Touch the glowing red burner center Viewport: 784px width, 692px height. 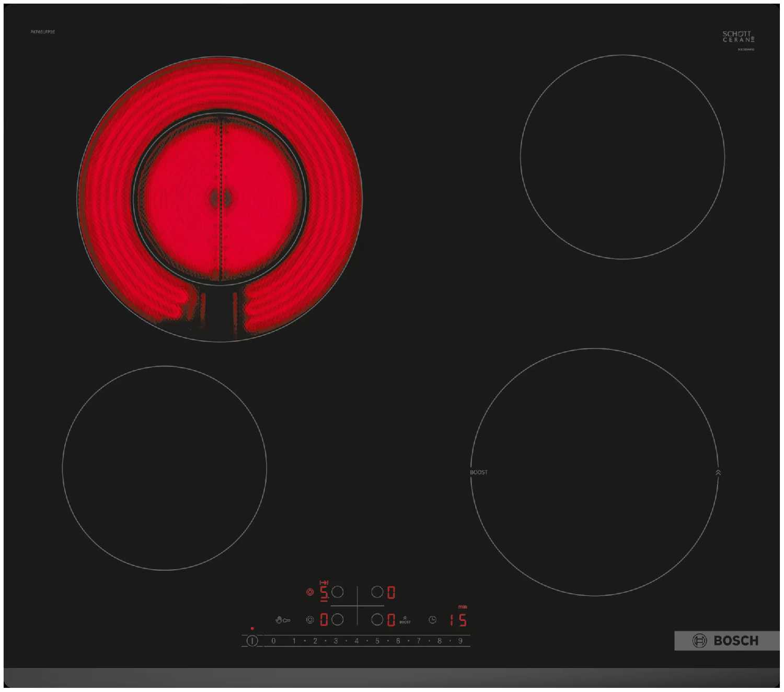click(220, 199)
